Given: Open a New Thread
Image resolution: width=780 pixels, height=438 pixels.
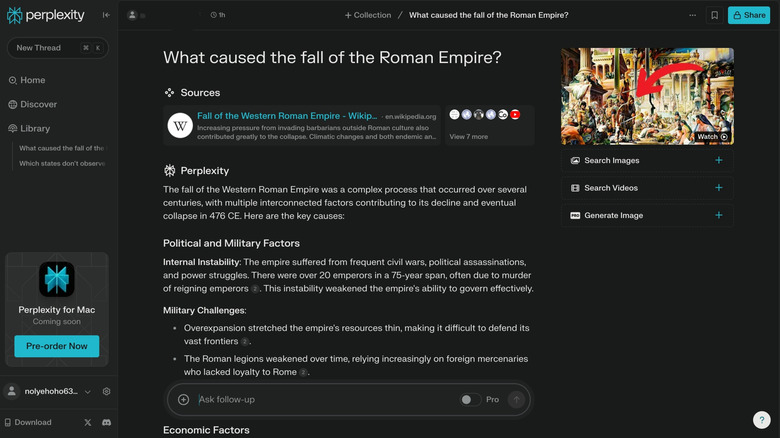Looking at the screenshot, I should point(58,48).
